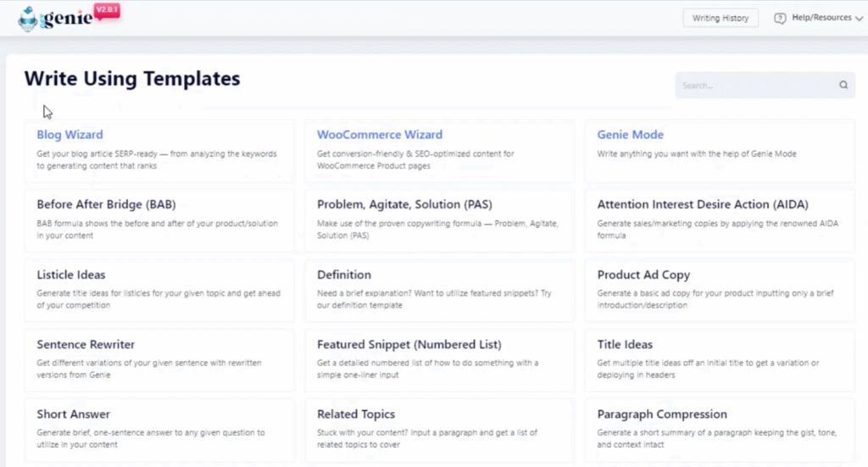Click the V2.0.1 version badge
Screen dimensions: 868x467
pyautogui.click(x=107, y=10)
